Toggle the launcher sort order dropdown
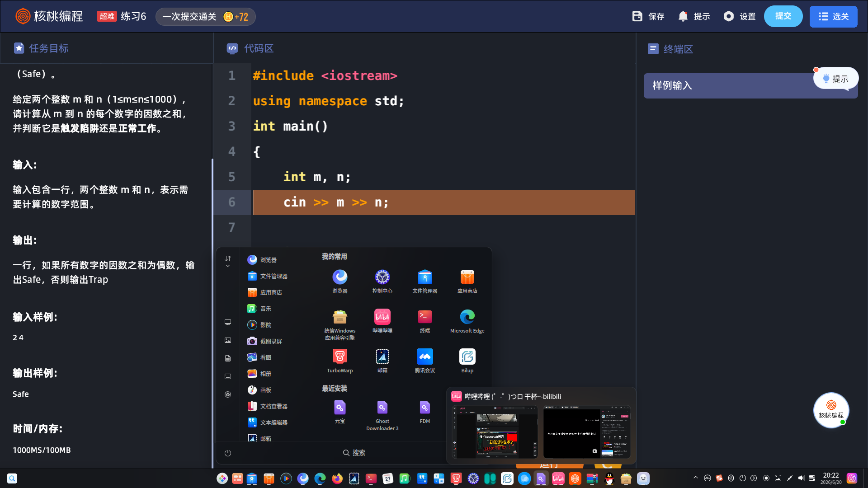This screenshot has height=488, width=868. click(x=228, y=261)
